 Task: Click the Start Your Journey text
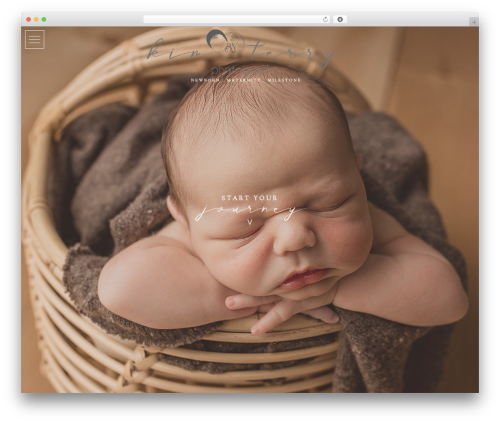point(249,207)
